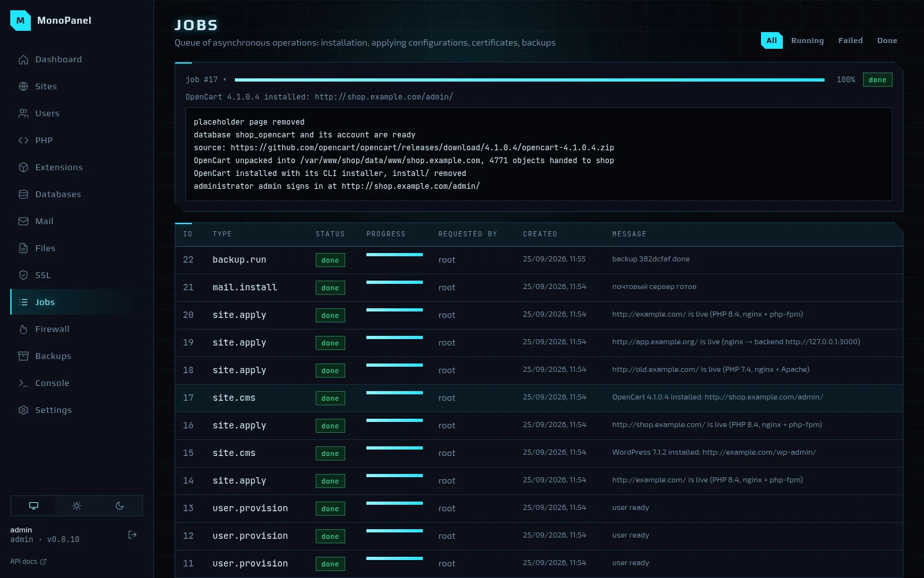Select the Failed filter tab
The width and height of the screenshot is (924, 578).
pyautogui.click(x=851, y=40)
